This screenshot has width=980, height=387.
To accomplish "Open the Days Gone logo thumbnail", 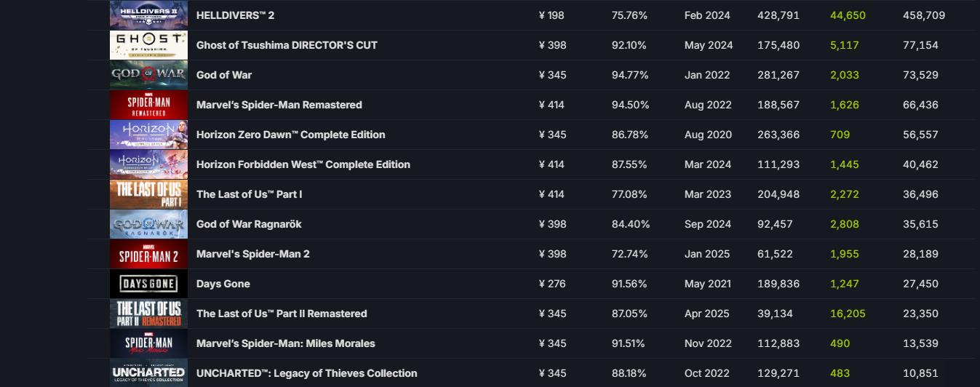I will tap(148, 284).
